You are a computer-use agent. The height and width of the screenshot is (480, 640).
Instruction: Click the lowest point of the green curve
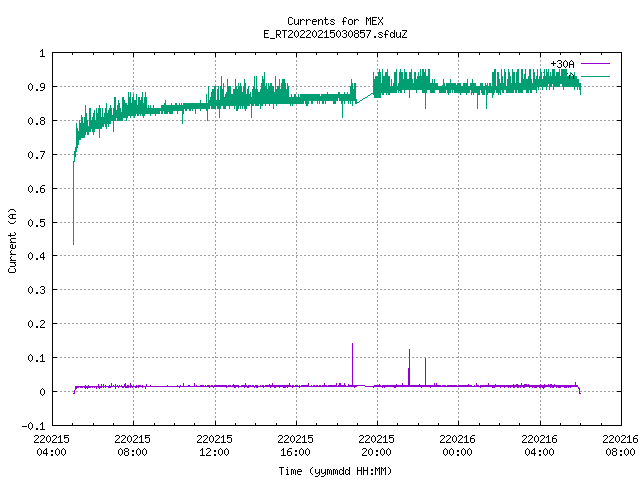(x=73, y=244)
